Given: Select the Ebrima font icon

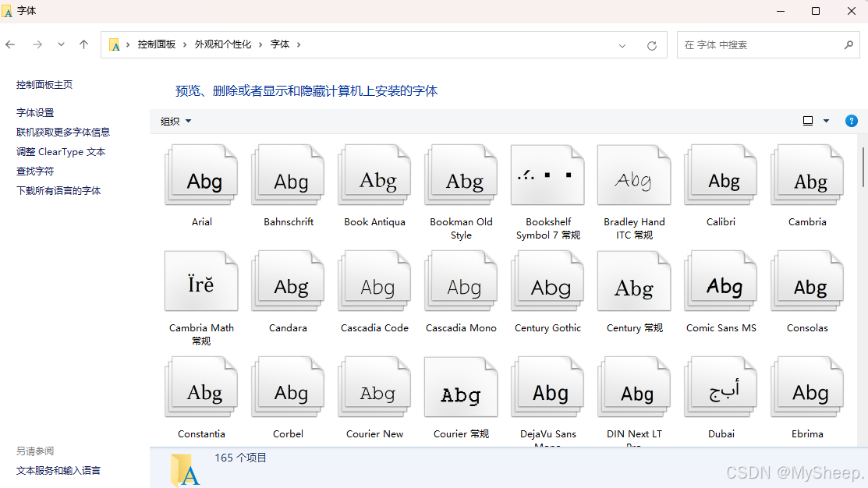Looking at the screenshot, I should (807, 387).
